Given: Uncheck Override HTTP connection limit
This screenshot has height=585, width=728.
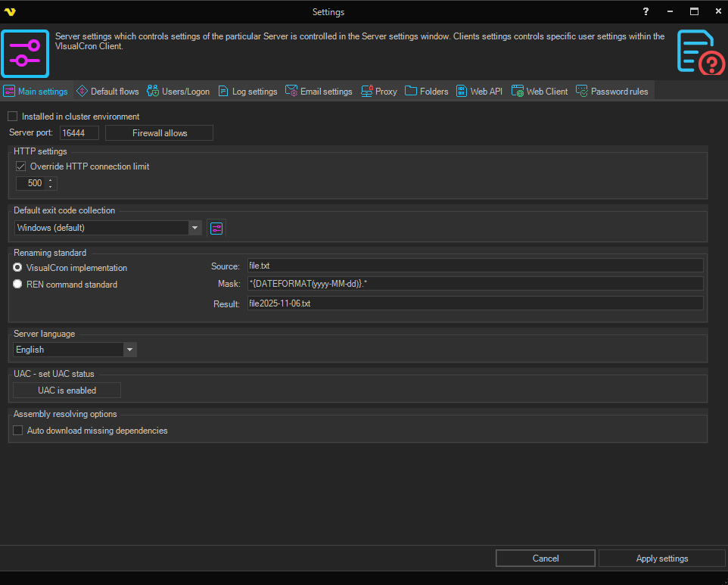Looking at the screenshot, I should (20, 166).
